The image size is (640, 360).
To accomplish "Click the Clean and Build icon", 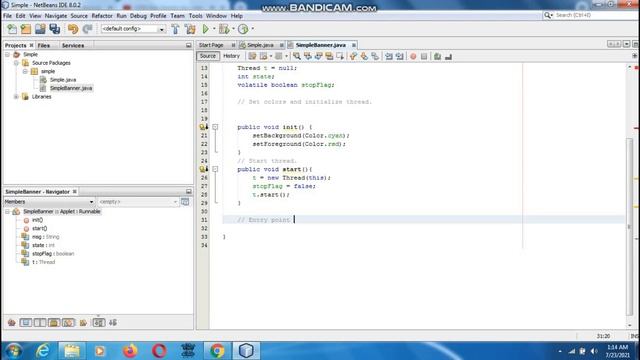I will [x=190, y=29].
